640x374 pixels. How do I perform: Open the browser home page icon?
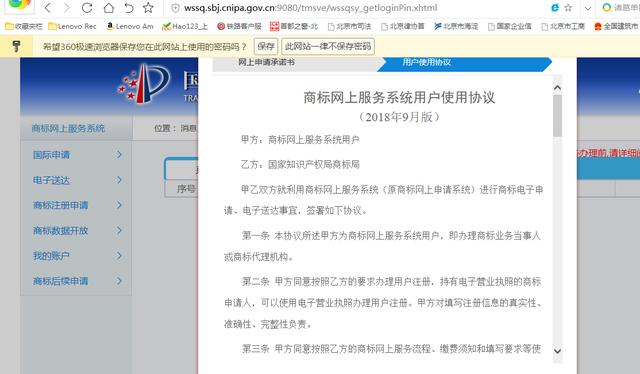tap(109, 7)
